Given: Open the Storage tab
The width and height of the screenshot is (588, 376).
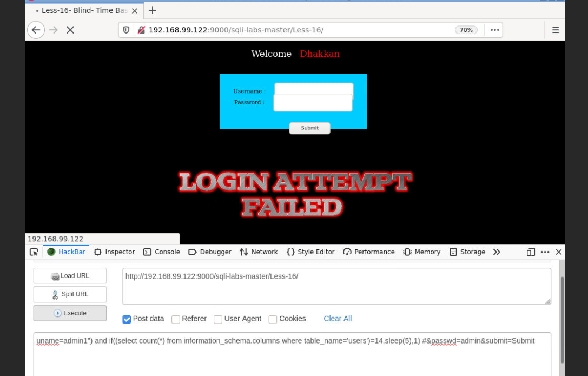Looking at the screenshot, I should pyautogui.click(x=467, y=252).
